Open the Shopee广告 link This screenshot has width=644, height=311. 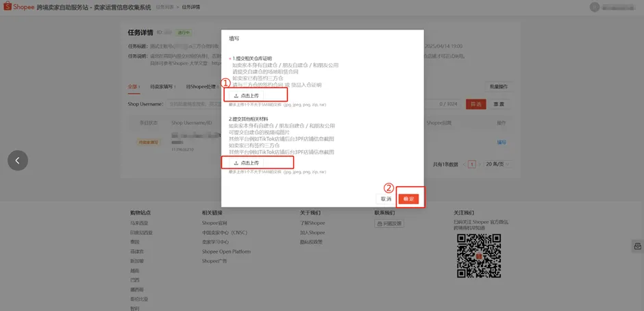(214, 261)
